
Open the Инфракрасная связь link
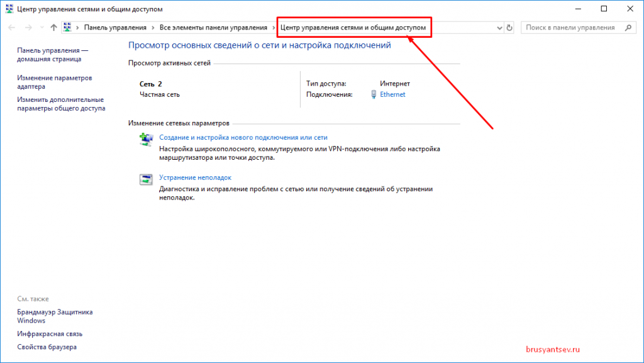pos(50,334)
